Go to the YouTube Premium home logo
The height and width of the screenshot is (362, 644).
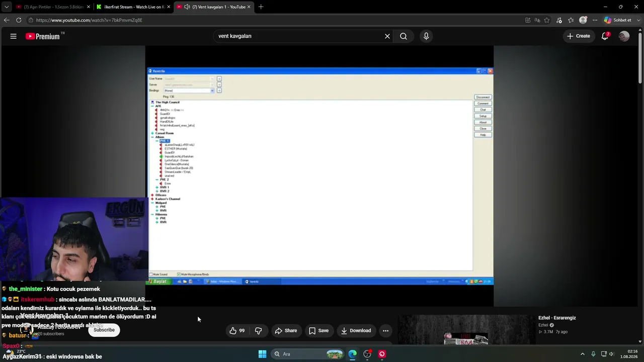[x=43, y=36]
